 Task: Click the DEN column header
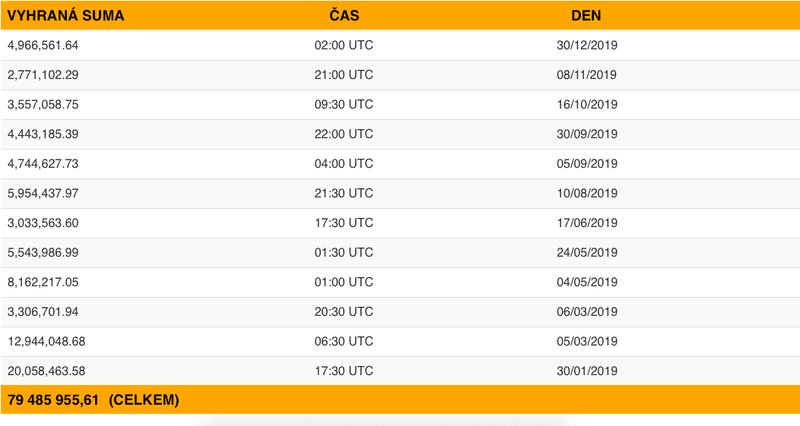click(586, 16)
